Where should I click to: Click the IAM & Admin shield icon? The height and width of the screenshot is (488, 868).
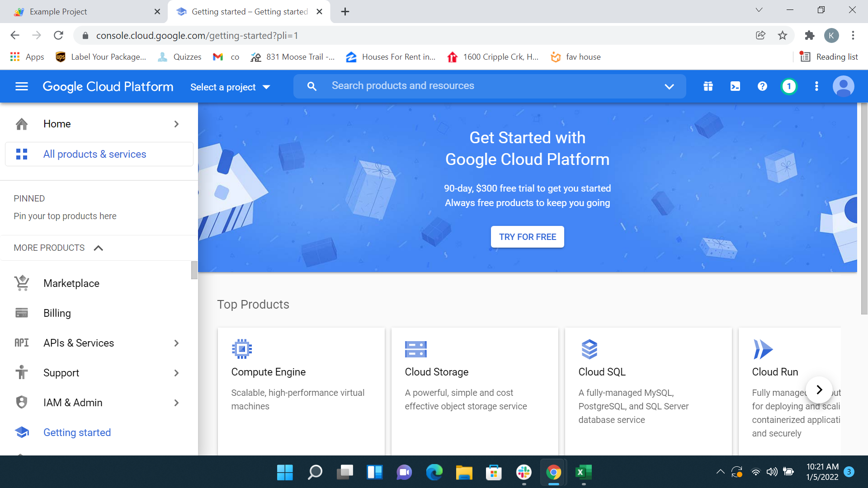click(22, 402)
